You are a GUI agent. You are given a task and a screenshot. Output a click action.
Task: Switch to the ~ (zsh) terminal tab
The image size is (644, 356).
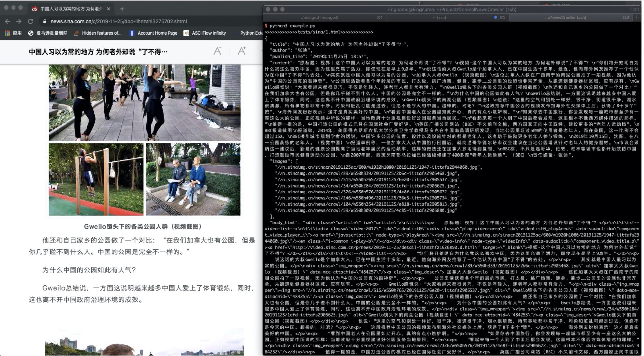click(x=439, y=17)
